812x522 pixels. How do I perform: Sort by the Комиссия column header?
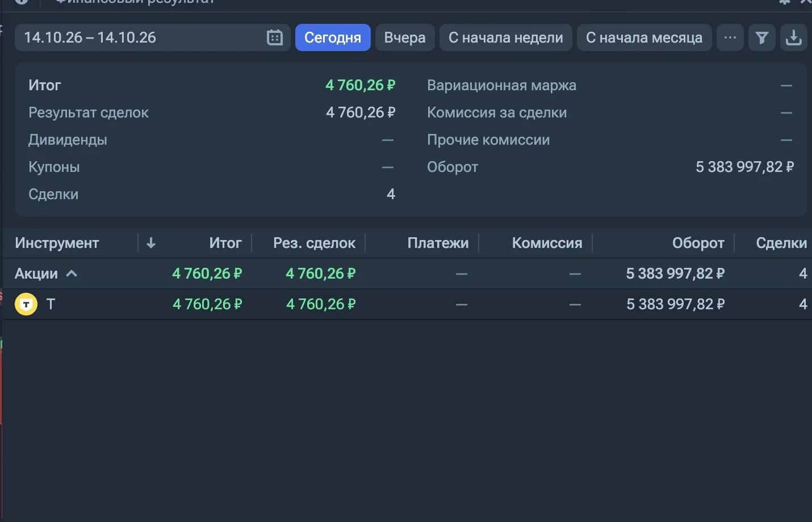tap(547, 243)
